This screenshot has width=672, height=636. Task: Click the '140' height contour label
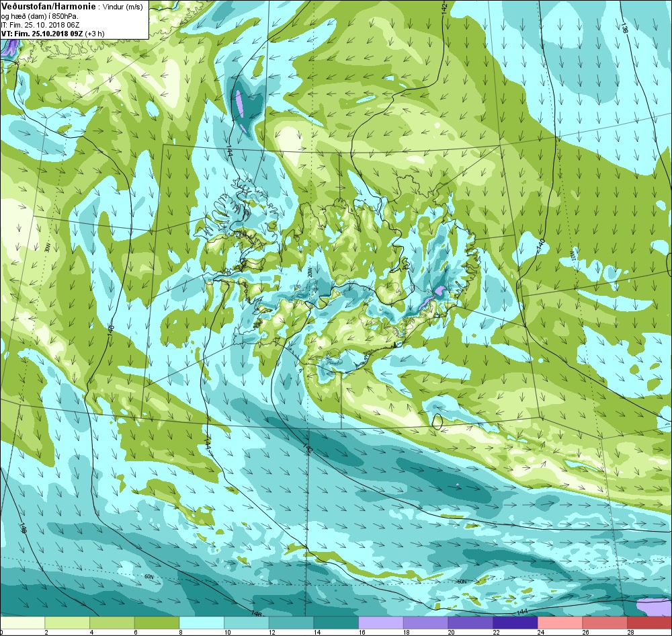tap(541, 245)
